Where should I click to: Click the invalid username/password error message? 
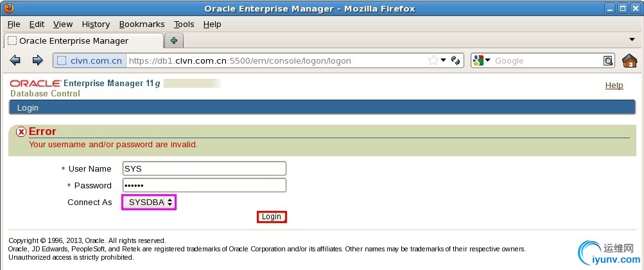113,145
